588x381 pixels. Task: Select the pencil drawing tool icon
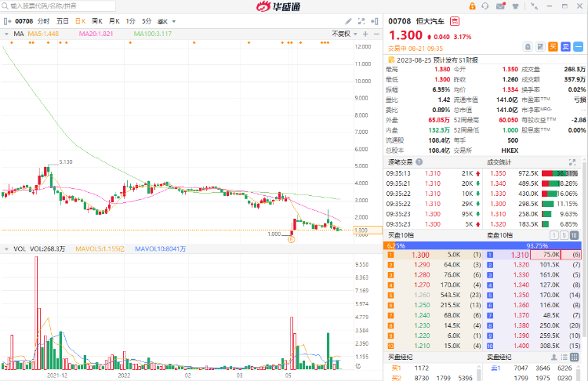348,21
